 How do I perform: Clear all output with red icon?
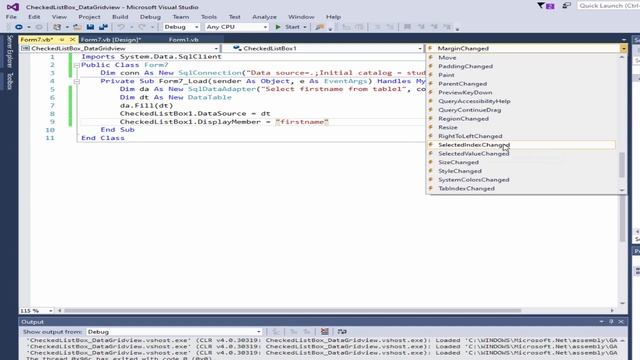[x=324, y=331]
